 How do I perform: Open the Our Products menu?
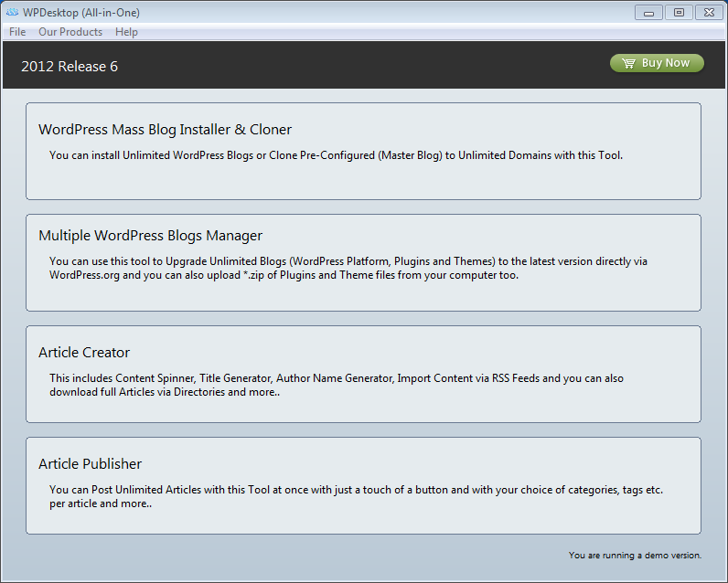(70, 32)
